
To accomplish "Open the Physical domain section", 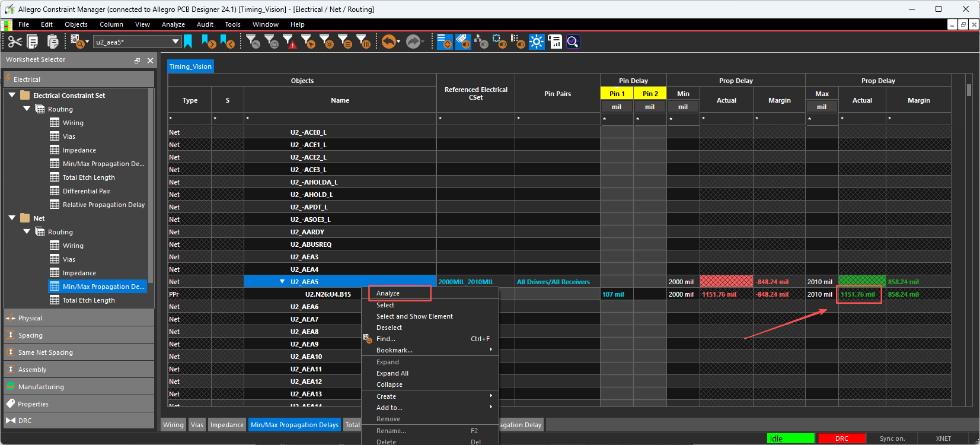I will tap(30, 318).
